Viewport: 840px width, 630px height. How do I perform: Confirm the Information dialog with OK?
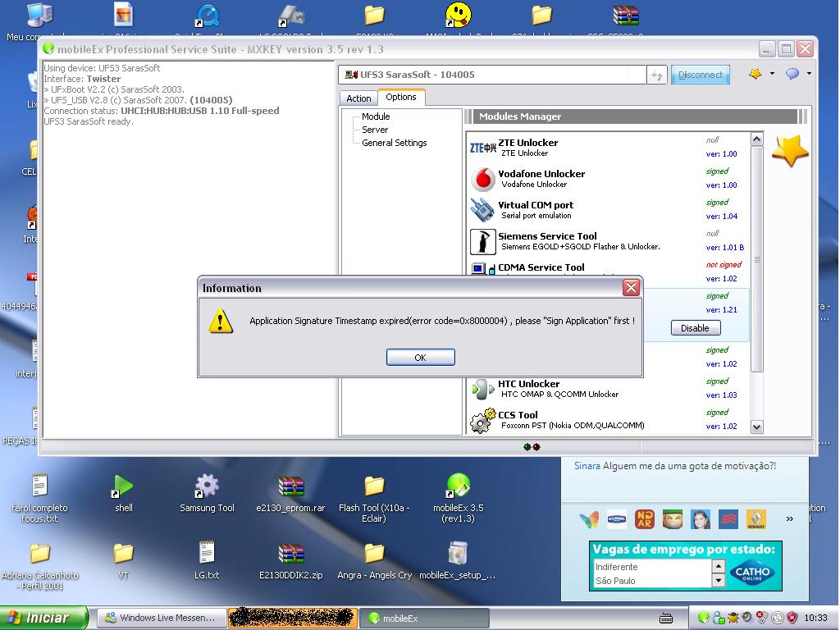tap(421, 358)
